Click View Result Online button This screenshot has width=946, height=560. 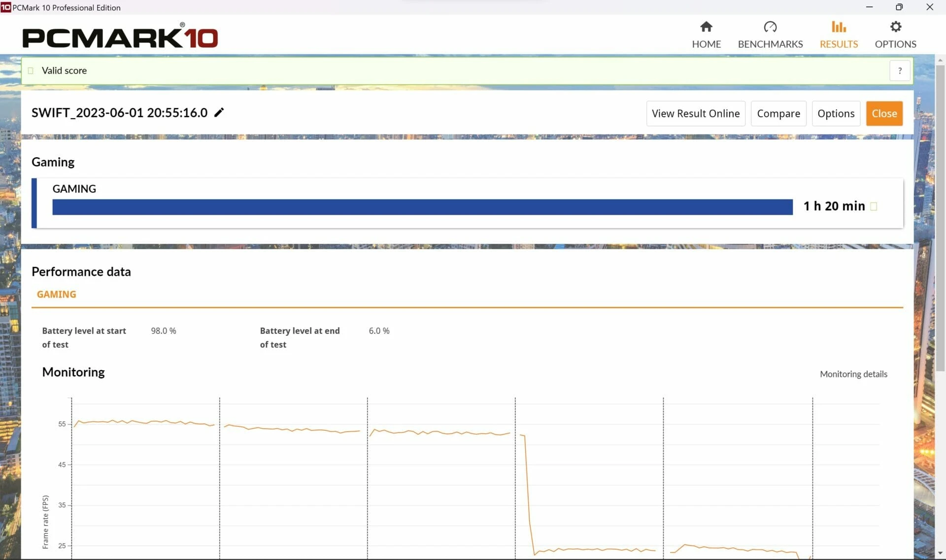coord(695,113)
